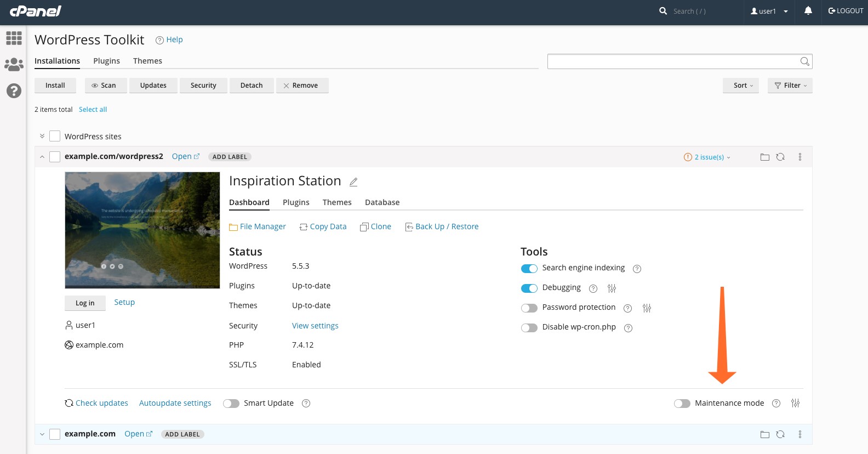Expand the Sort dropdown

click(x=741, y=86)
